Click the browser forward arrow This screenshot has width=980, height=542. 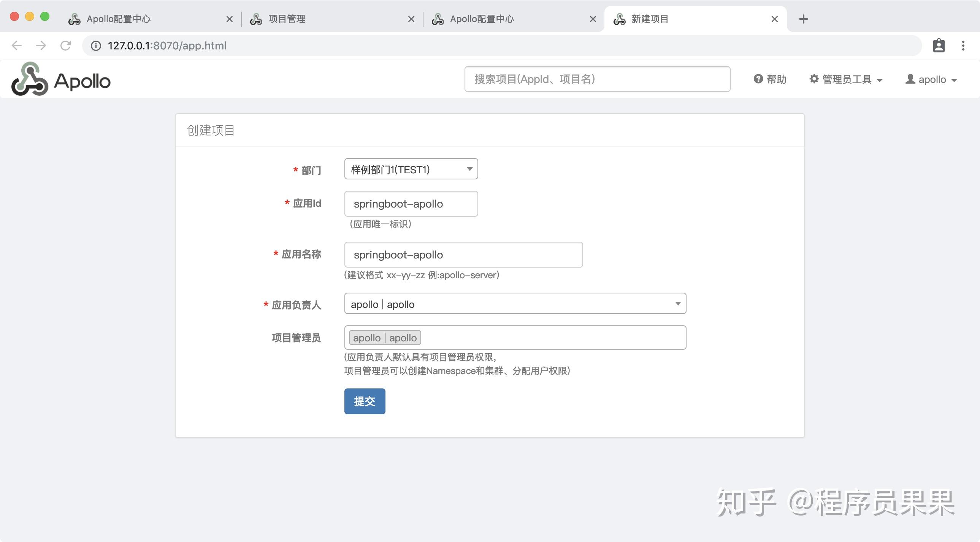(x=41, y=46)
